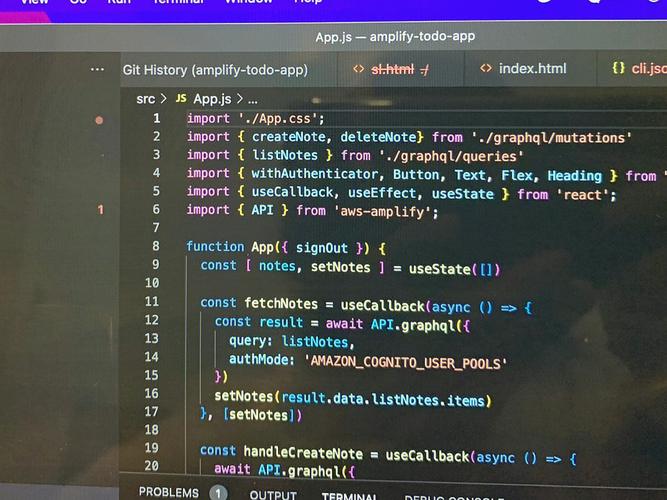This screenshot has height=500, width=667.
Task: Click line number 19 in the gutter
Action: (151, 448)
